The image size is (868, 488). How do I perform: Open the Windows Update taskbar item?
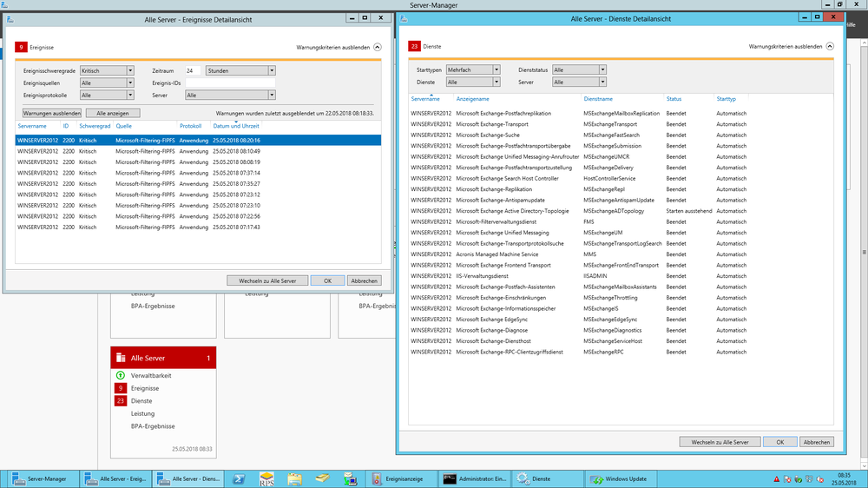619,478
